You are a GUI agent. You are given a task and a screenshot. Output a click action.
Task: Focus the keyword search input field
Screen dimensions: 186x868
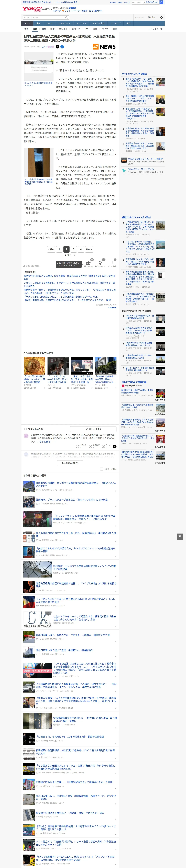44,18
